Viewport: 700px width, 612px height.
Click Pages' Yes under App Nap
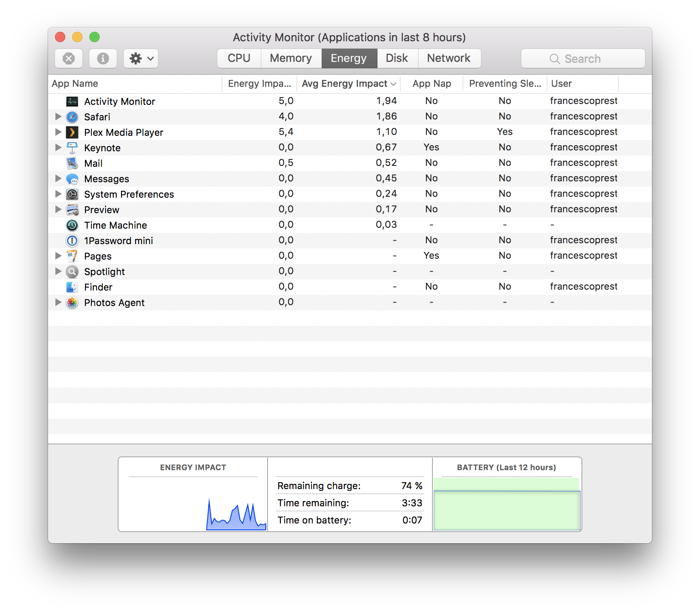point(431,256)
